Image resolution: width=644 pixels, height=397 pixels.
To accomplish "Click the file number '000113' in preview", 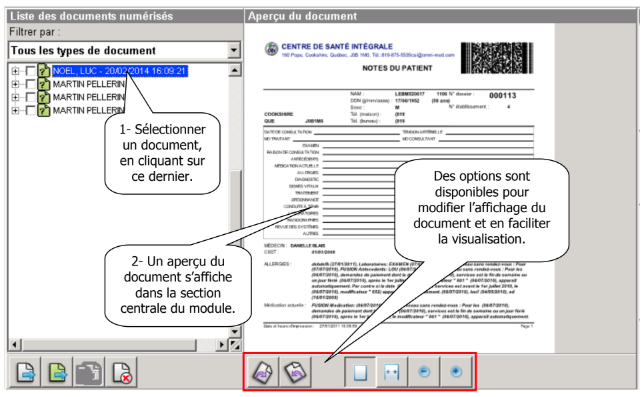I will 502,96.
